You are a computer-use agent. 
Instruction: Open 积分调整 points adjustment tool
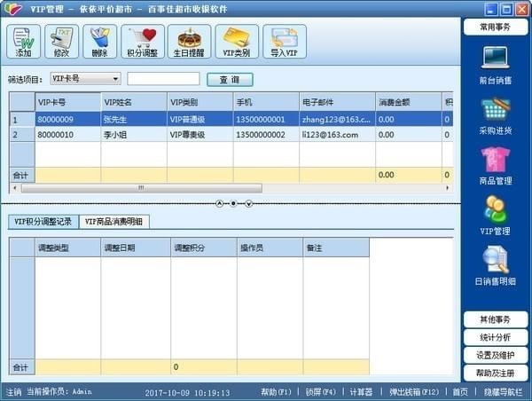tap(143, 42)
